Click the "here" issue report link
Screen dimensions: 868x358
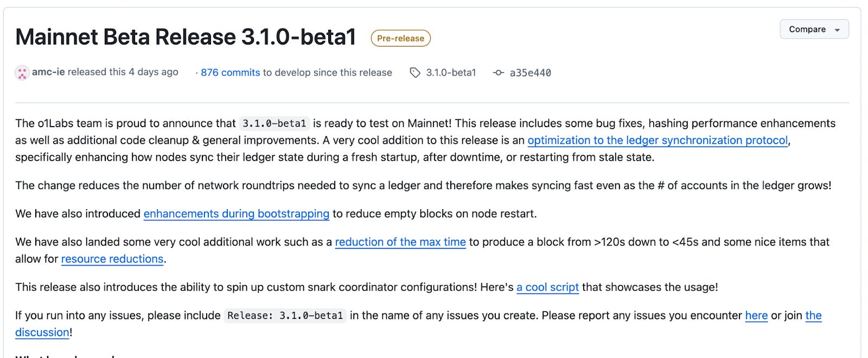point(756,315)
